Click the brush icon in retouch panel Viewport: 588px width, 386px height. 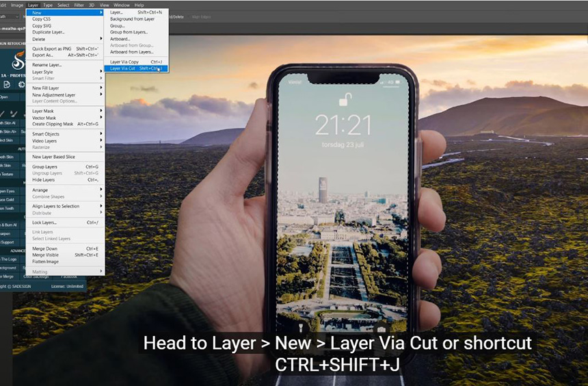[14, 114]
